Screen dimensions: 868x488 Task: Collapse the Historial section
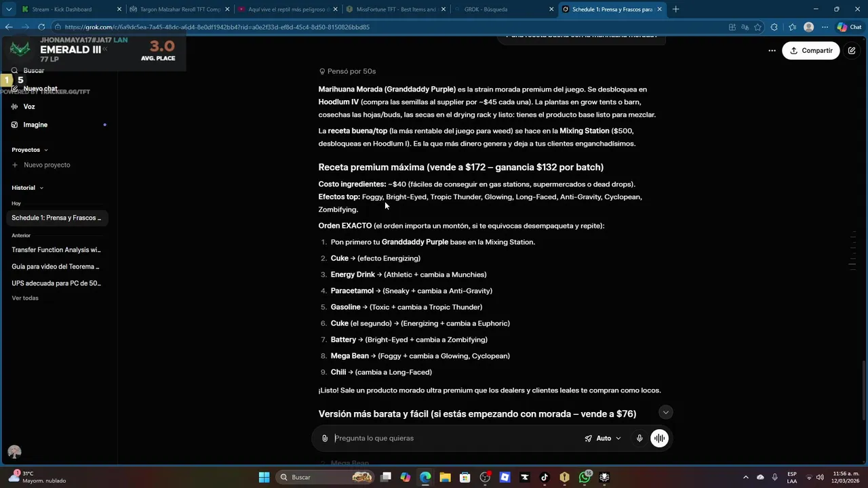click(27, 188)
